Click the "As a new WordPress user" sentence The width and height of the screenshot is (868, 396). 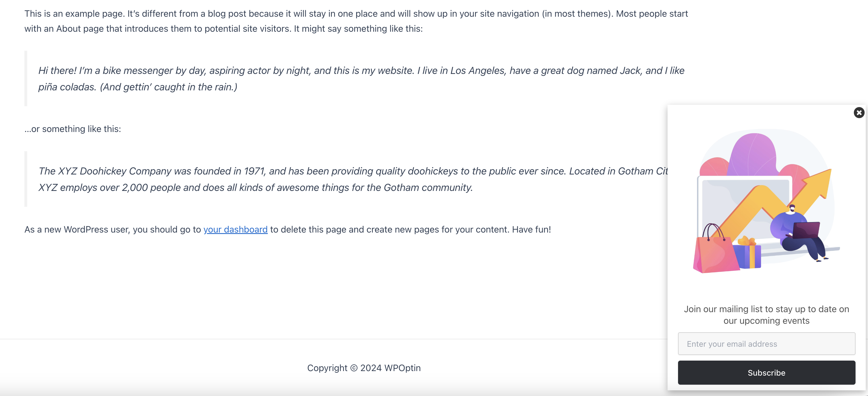(287, 229)
